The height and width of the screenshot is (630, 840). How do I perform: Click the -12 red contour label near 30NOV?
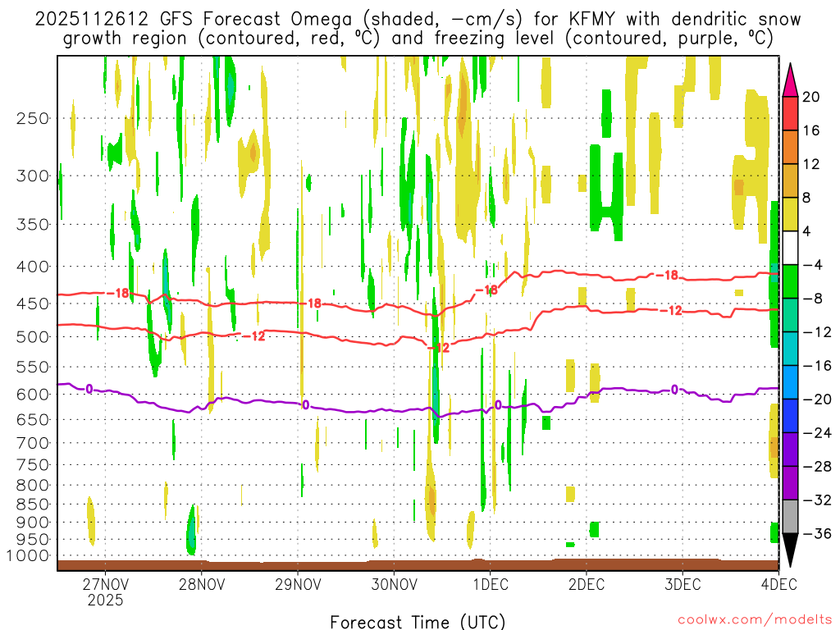pos(439,348)
